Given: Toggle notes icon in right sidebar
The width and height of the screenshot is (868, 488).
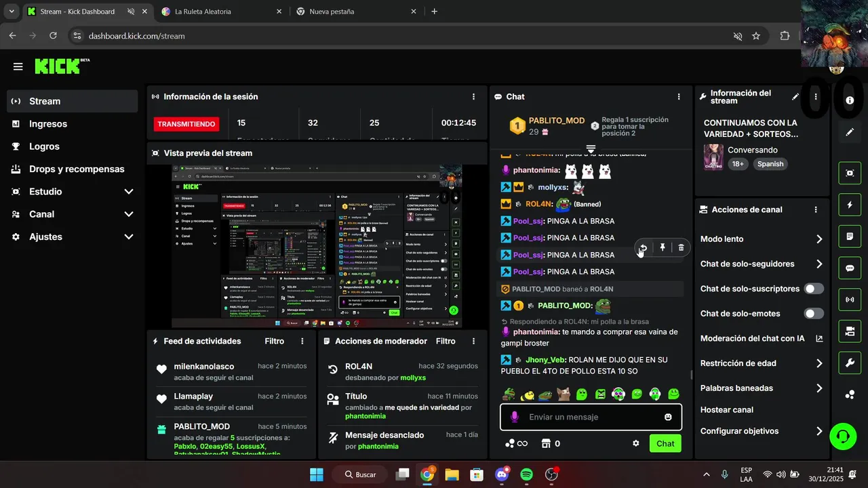Looking at the screenshot, I should click(850, 237).
